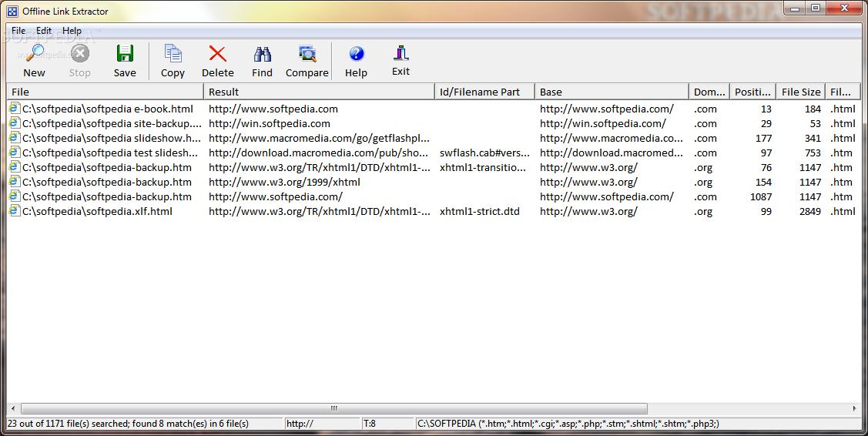Click the app icon in title bar

12,11
